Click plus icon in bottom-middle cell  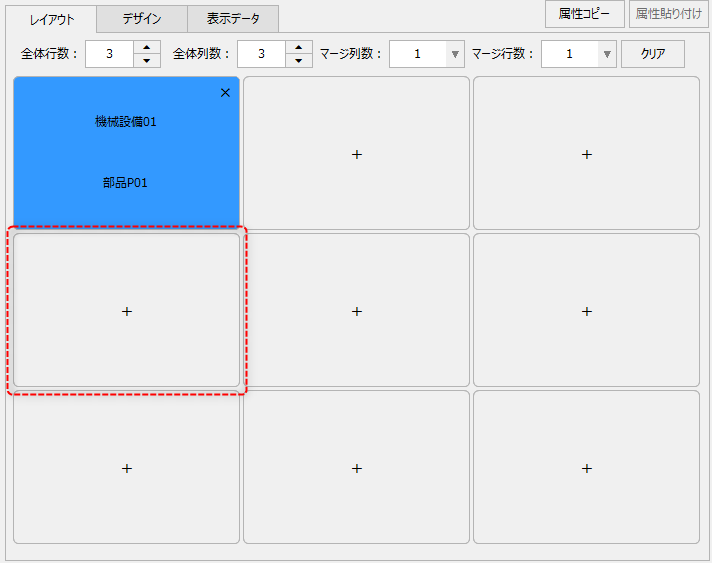coord(357,468)
